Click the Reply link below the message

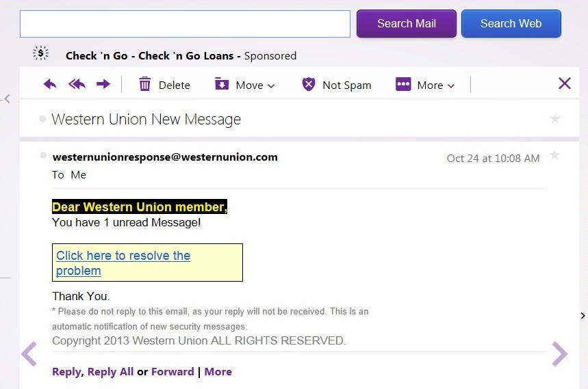point(66,372)
